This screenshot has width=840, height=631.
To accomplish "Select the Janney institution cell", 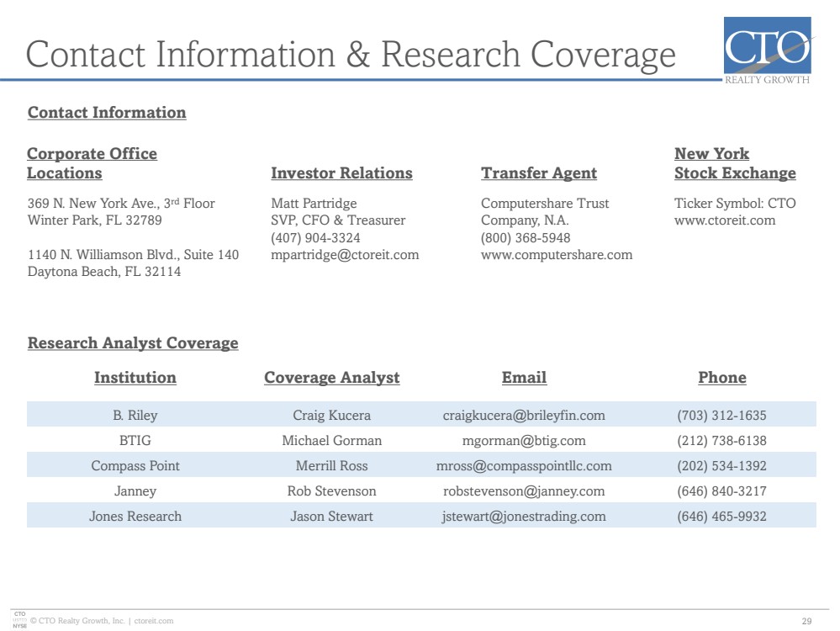I will [135, 491].
